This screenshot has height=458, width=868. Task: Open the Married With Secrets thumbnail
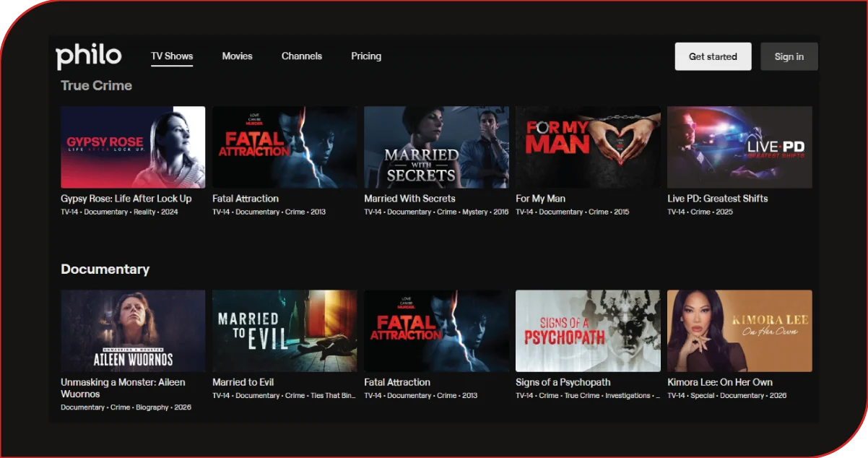click(x=436, y=147)
